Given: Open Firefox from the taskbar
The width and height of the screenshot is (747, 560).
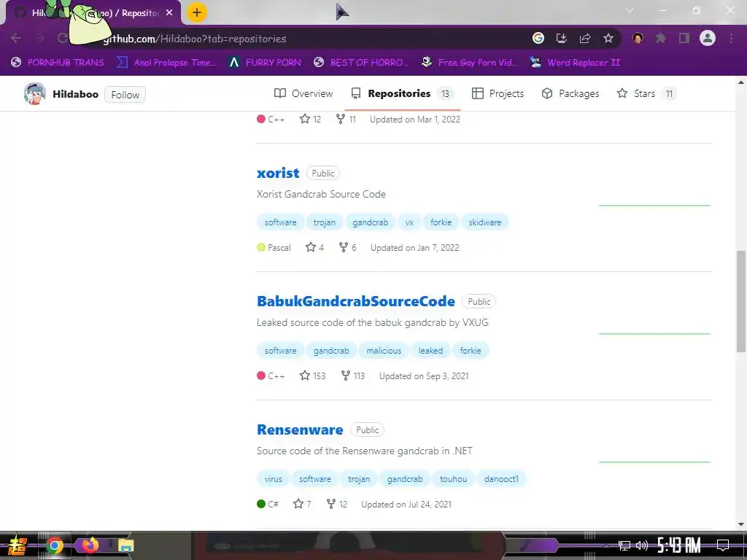Looking at the screenshot, I should click(90, 545).
